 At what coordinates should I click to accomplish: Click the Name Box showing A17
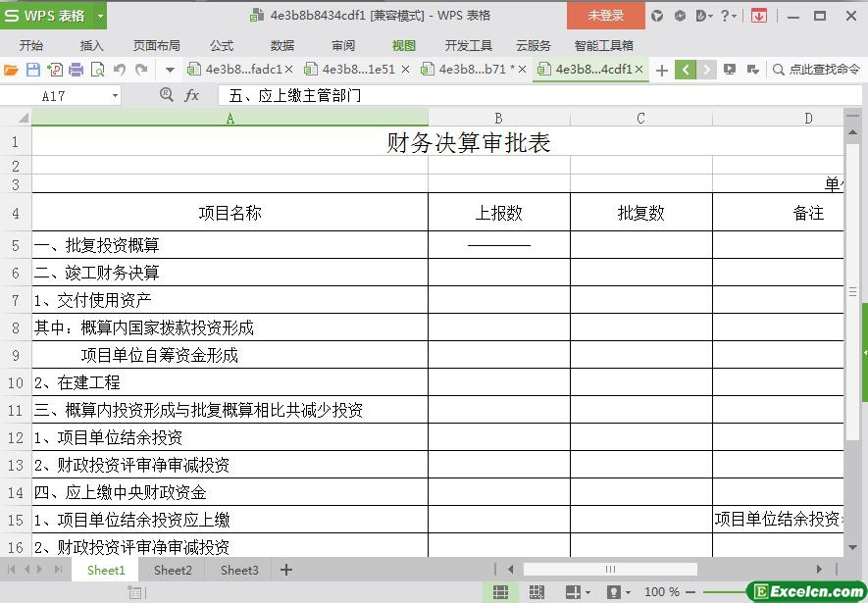click(x=54, y=96)
